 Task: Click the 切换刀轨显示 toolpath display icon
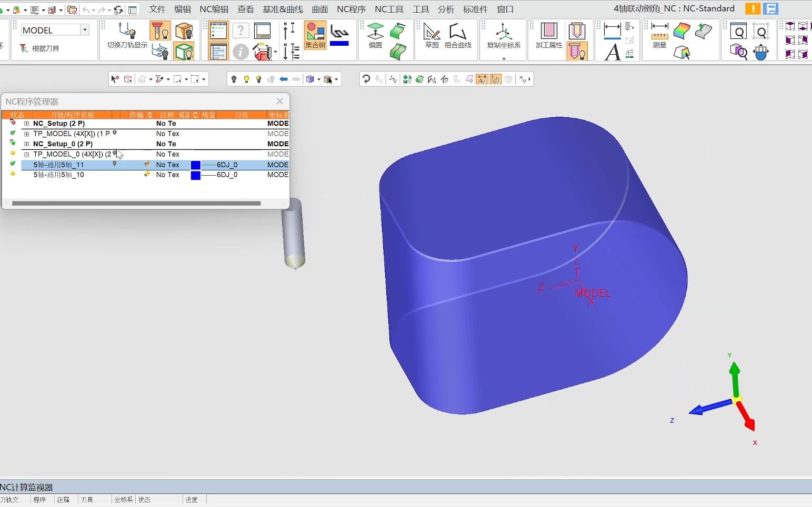pyautogui.click(x=127, y=35)
